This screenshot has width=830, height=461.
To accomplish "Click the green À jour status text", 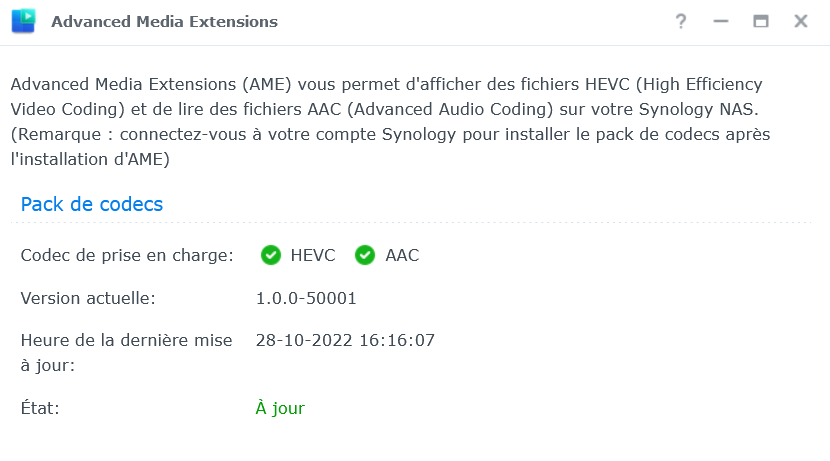I will pyautogui.click(x=280, y=408).
